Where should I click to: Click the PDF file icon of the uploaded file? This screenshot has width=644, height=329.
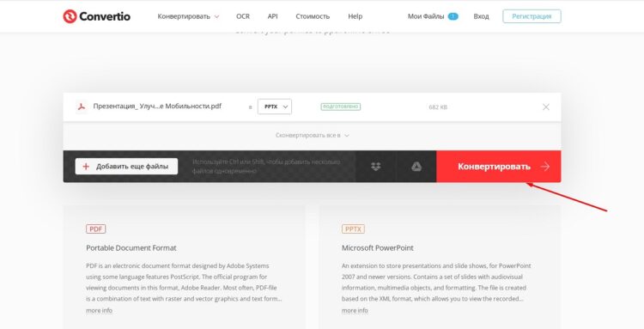82,107
